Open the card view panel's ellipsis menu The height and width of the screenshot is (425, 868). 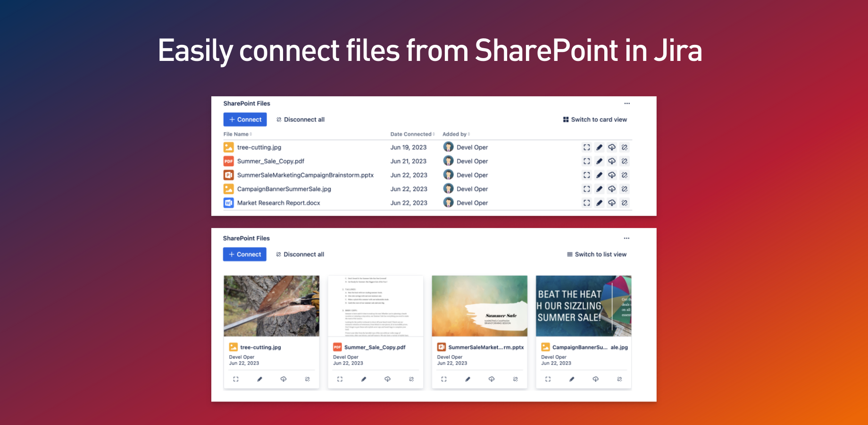coord(627,238)
